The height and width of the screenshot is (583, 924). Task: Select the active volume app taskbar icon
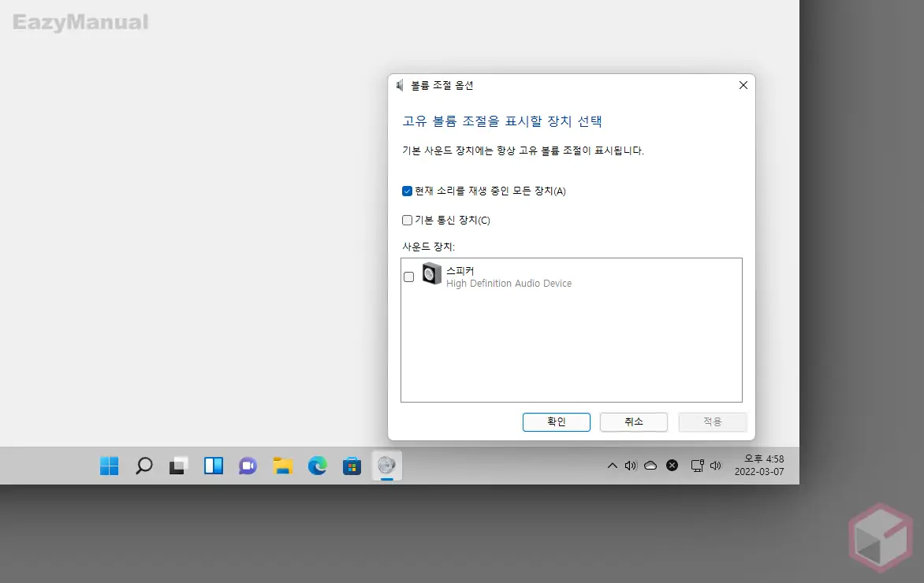click(386, 466)
